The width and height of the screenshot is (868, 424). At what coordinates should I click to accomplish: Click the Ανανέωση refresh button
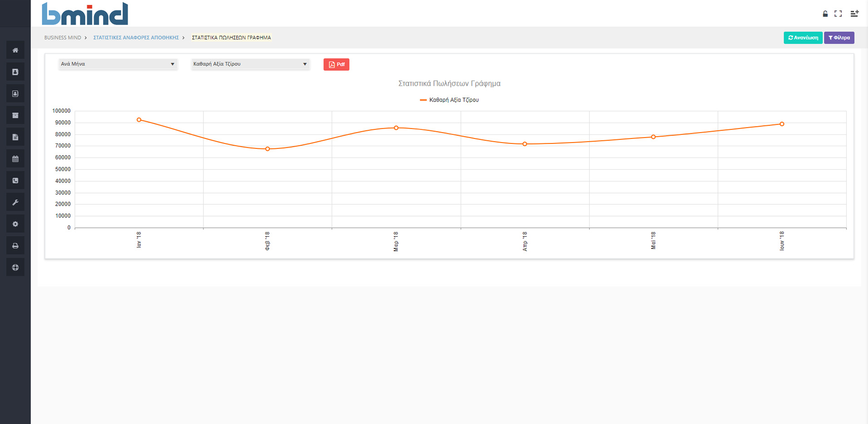803,38
